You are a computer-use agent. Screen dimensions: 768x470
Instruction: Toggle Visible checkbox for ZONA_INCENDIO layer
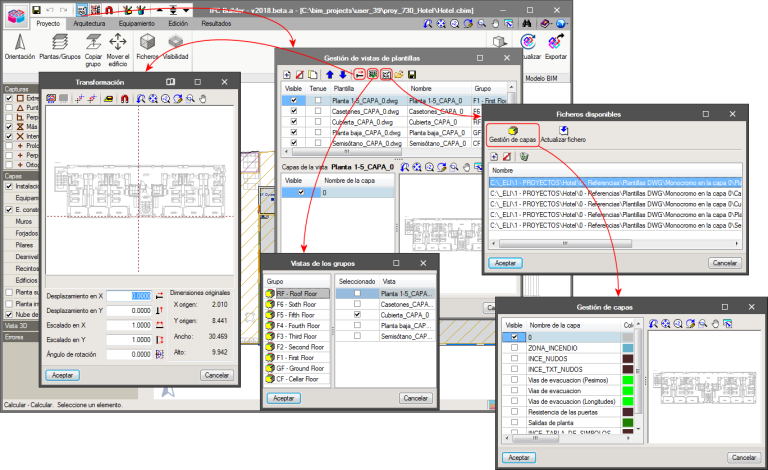click(x=514, y=348)
